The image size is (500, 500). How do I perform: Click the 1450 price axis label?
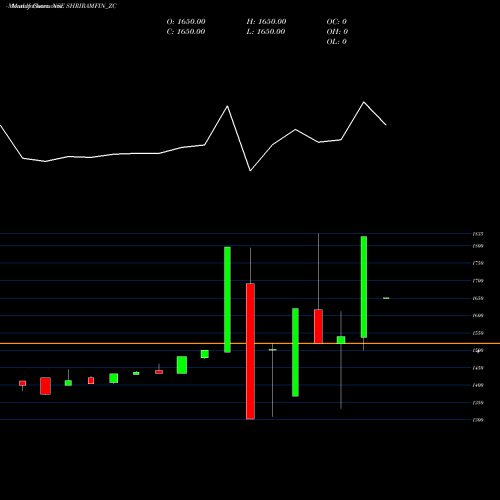(x=478, y=368)
